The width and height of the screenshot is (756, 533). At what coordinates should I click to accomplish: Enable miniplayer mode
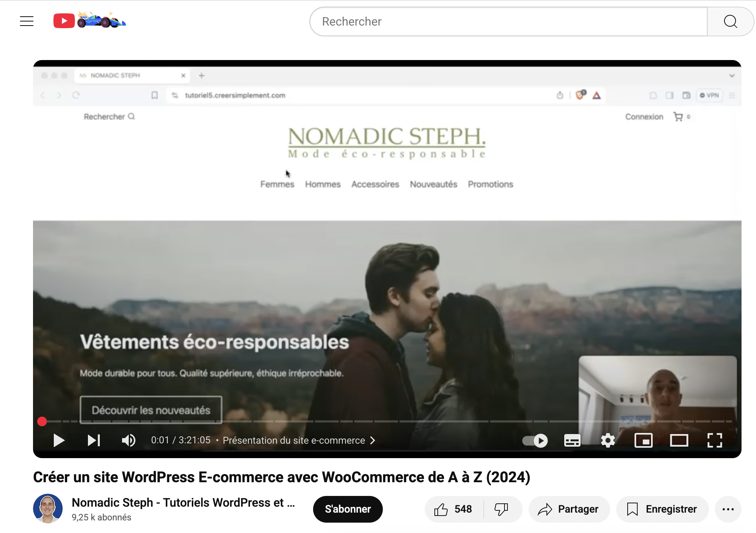(x=643, y=440)
